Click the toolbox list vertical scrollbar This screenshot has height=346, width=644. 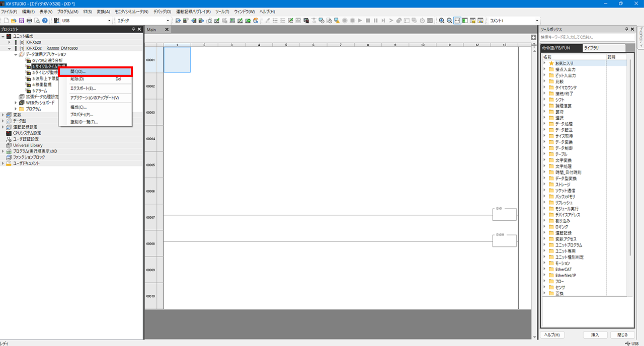[630, 151]
